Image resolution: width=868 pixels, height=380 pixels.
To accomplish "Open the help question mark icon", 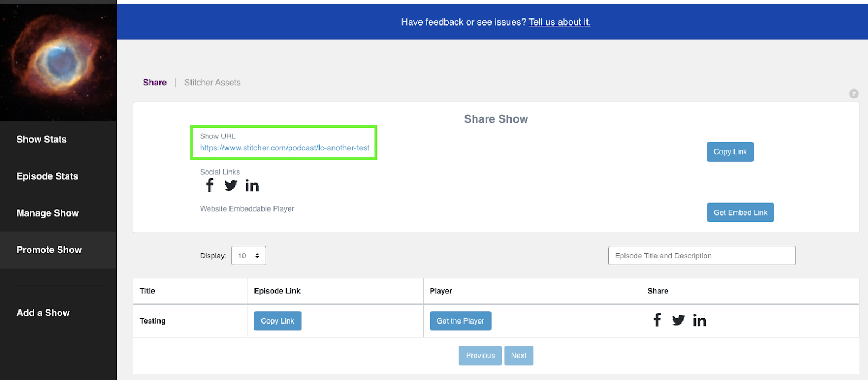I will point(853,93).
